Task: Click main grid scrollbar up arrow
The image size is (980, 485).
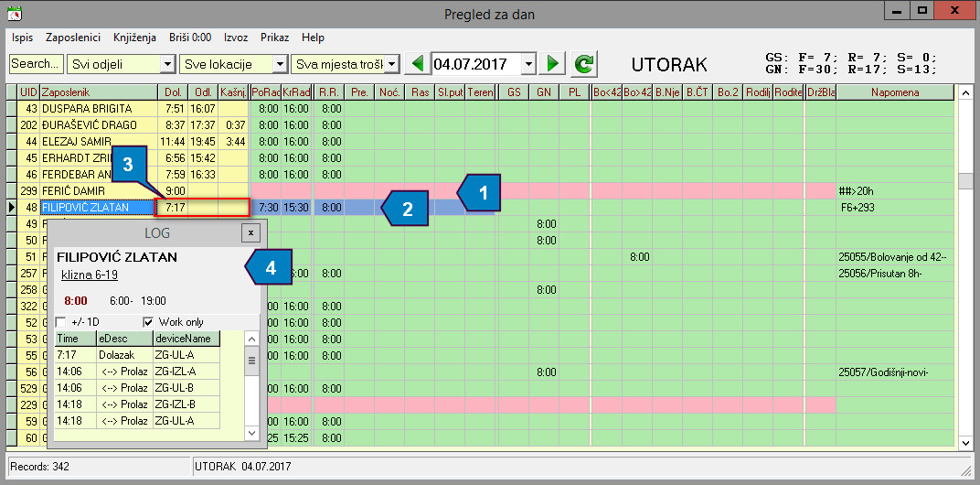Action: click(x=965, y=93)
